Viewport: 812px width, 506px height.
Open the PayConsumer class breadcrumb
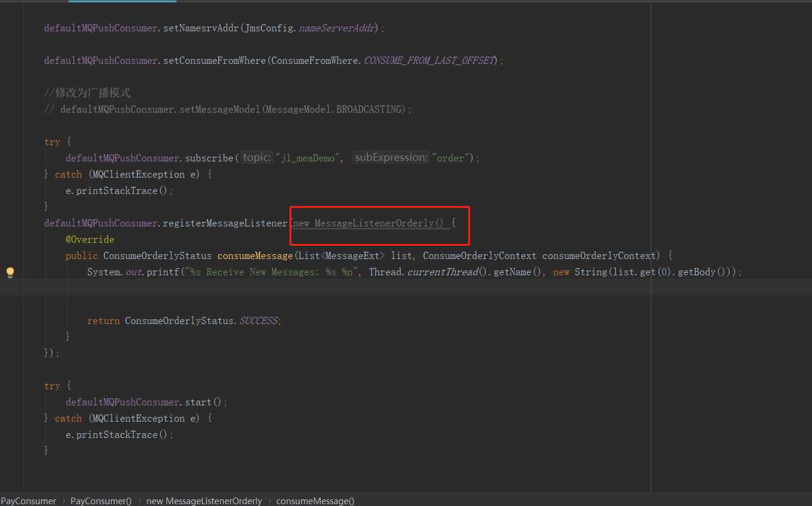pyautogui.click(x=28, y=501)
